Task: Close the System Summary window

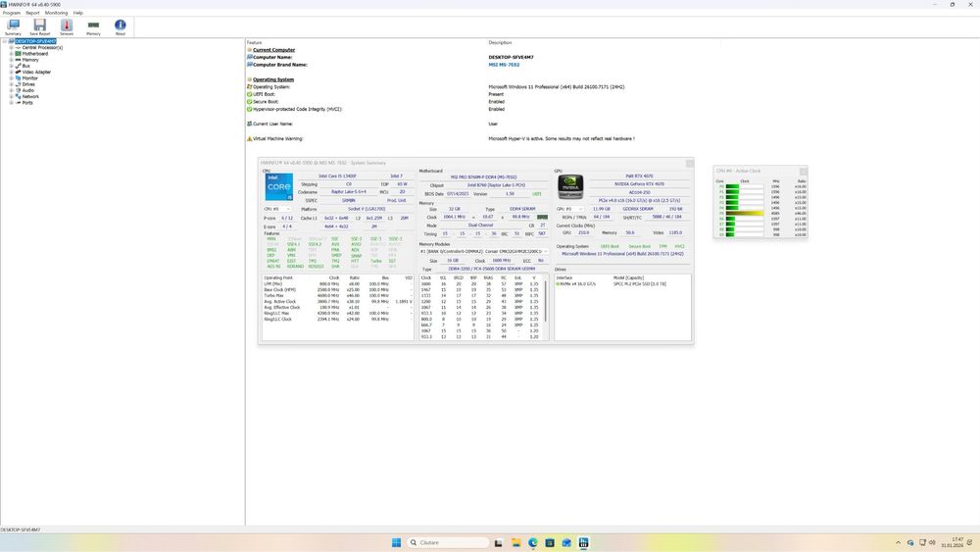Action: point(689,163)
